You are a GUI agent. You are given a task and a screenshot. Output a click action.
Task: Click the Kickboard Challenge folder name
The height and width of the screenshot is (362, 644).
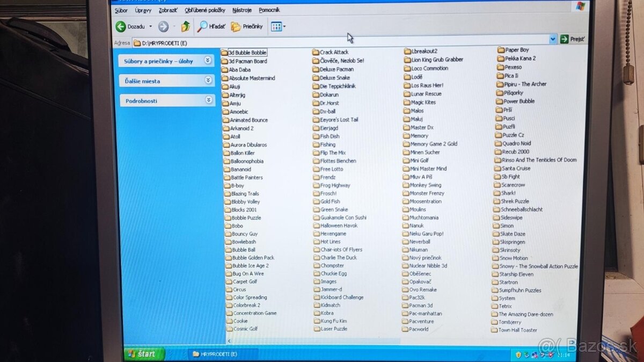point(342,297)
